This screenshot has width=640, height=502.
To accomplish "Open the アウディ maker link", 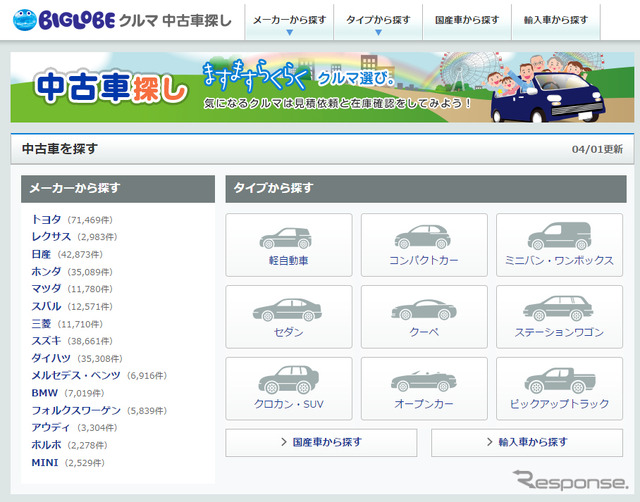I will [x=51, y=427].
